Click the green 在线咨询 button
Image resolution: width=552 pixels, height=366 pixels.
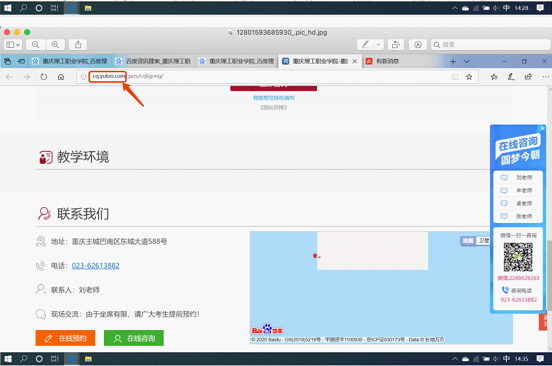[134, 338]
